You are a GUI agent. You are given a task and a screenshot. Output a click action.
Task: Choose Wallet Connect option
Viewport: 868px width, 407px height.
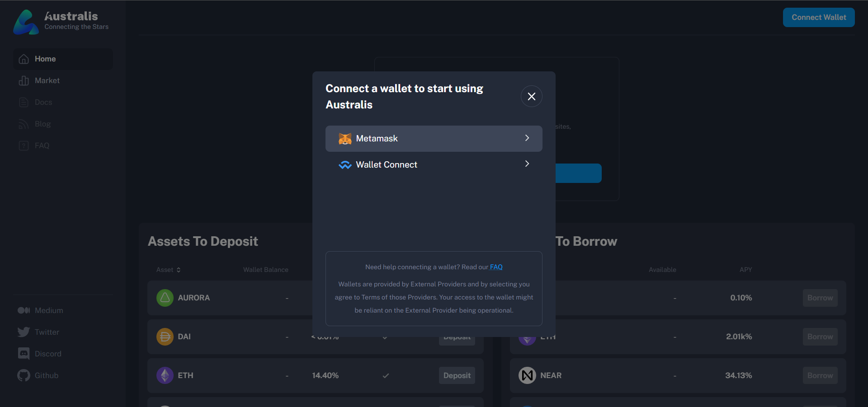[x=434, y=164]
